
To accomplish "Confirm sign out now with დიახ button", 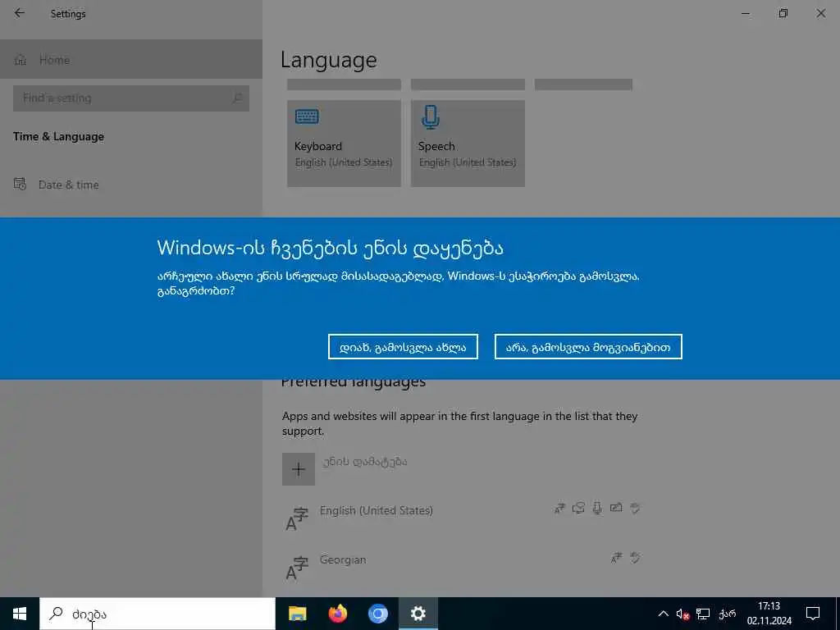I will click(403, 347).
